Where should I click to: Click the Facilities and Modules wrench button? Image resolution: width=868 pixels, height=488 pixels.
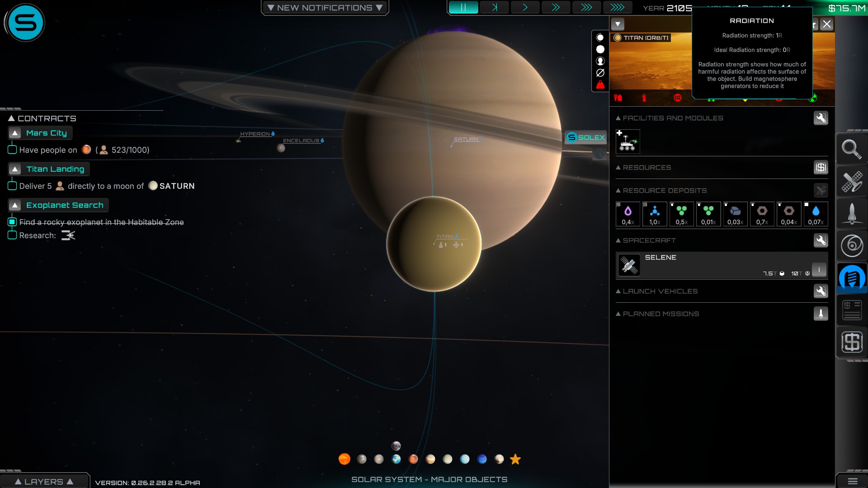click(x=821, y=118)
